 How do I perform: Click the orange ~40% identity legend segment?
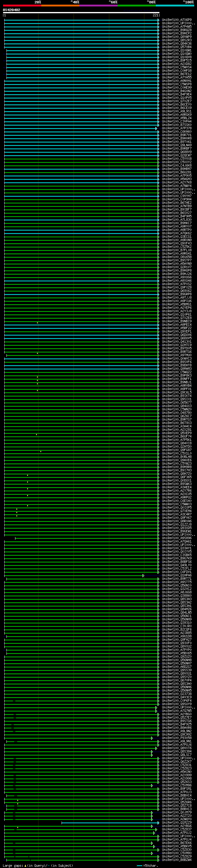[x=60, y=6]
